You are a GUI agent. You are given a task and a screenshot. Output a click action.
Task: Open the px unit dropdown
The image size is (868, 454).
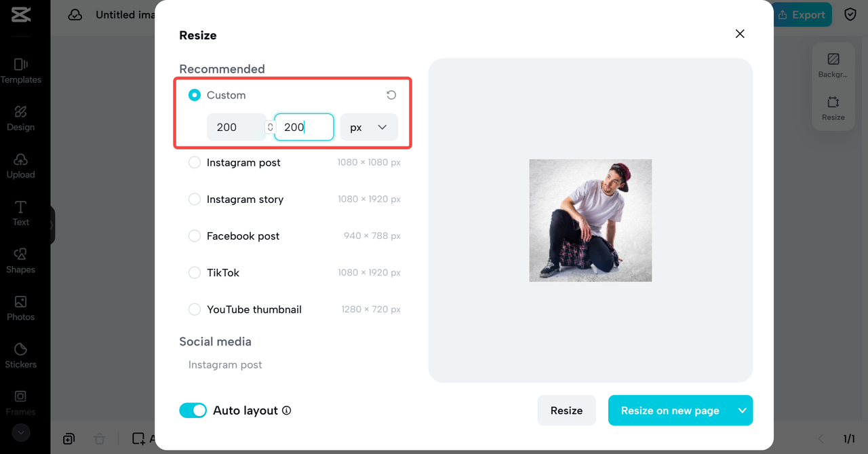pos(369,128)
